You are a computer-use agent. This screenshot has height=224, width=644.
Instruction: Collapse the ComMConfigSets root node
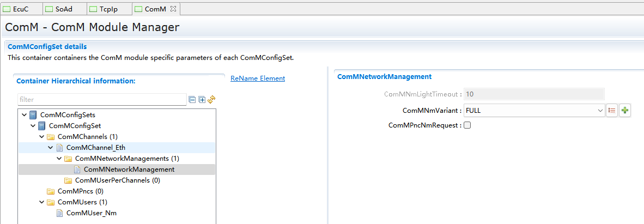pyautogui.click(x=24, y=115)
